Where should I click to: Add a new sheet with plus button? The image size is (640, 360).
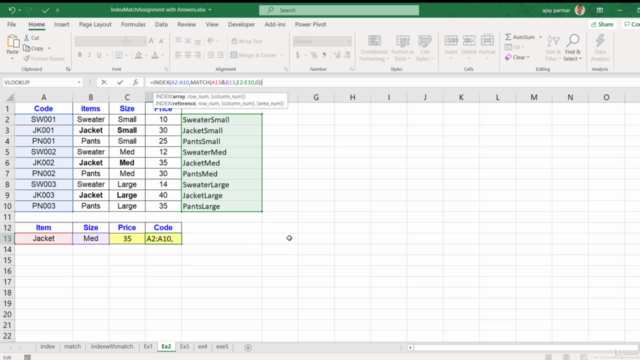(248, 347)
